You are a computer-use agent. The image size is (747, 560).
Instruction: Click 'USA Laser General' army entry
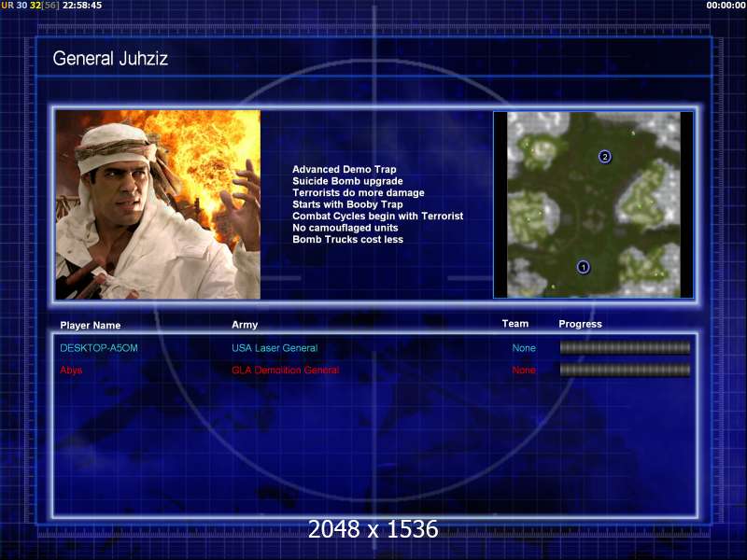[x=275, y=348]
